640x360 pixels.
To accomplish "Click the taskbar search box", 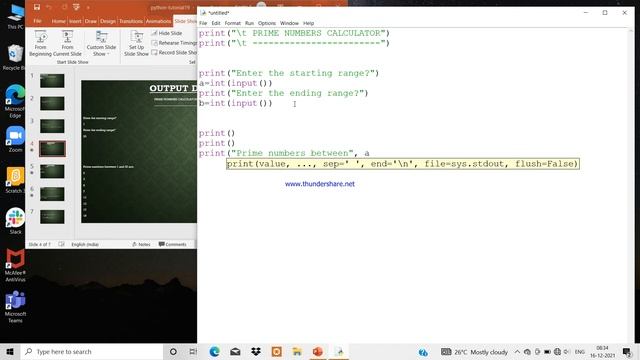I will coord(92,351).
